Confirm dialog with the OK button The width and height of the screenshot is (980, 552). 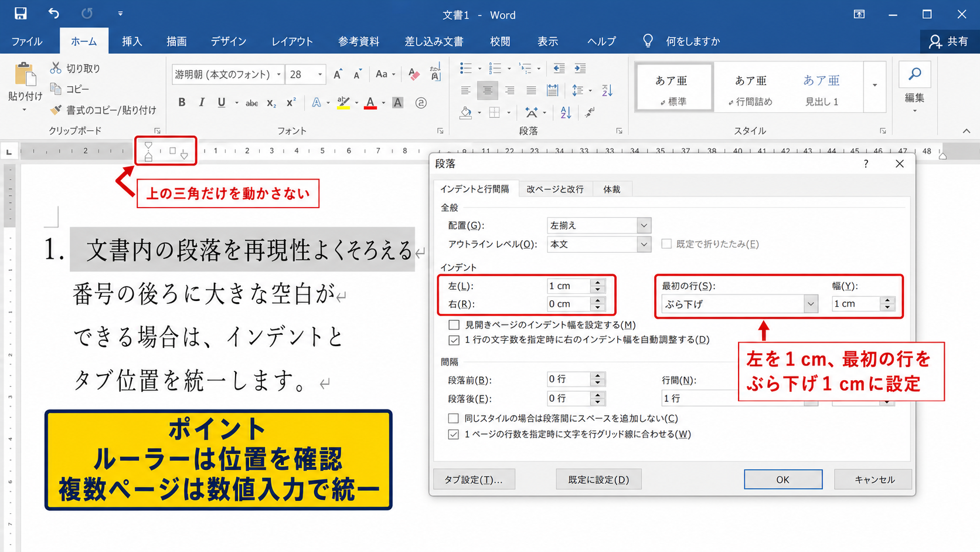pyautogui.click(x=783, y=479)
